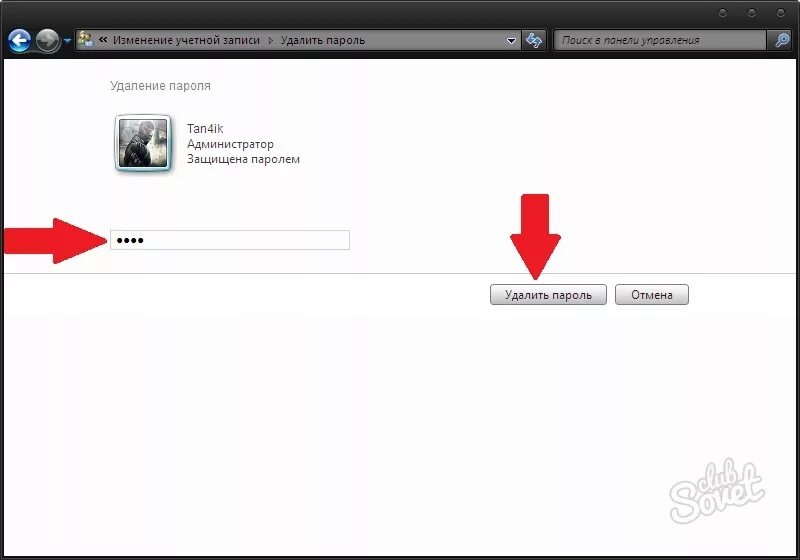Click the double chevron in breadcrumb
The image size is (800, 560).
pos(103,40)
